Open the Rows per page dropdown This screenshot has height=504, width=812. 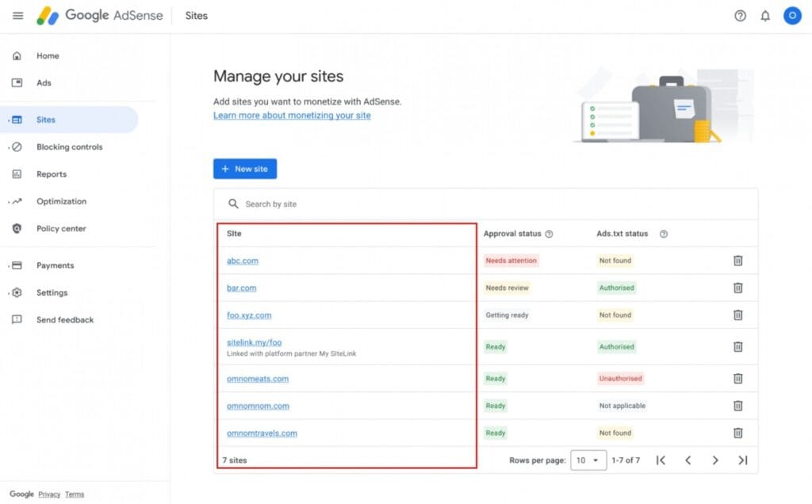(x=588, y=460)
